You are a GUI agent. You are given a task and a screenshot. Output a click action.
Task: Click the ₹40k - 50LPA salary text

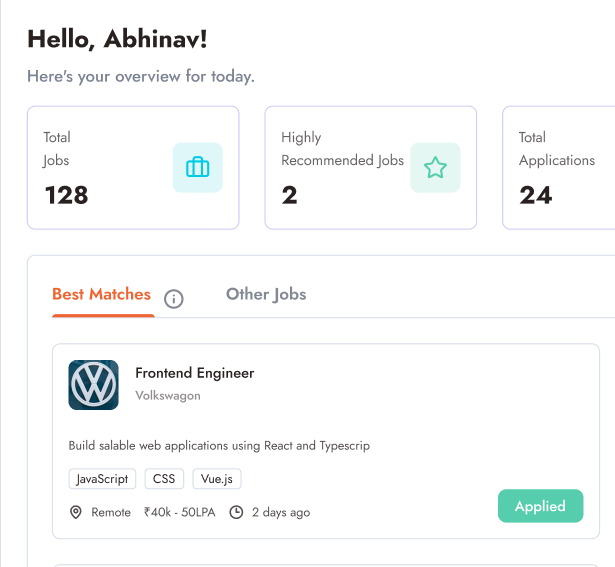(x=179, y=512)
